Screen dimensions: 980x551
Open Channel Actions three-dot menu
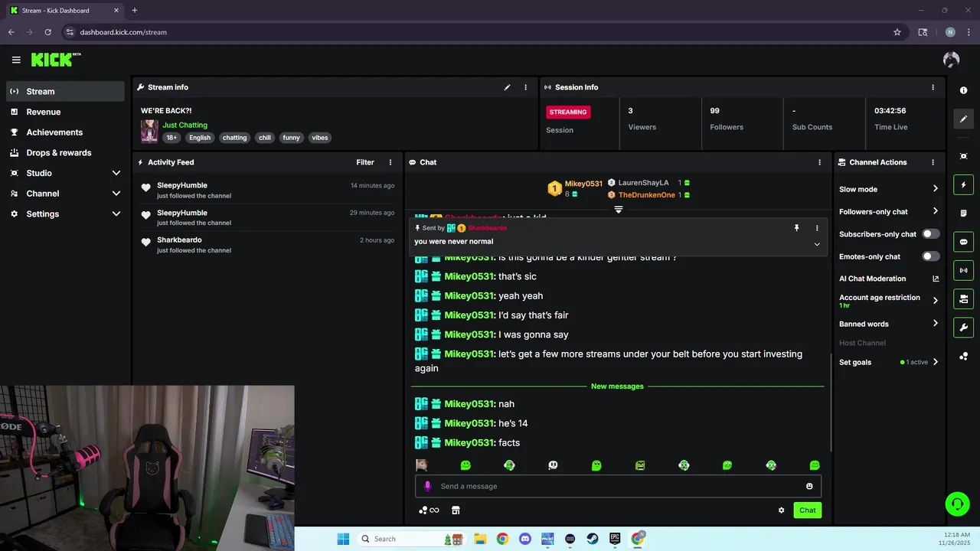coord(933,162)
